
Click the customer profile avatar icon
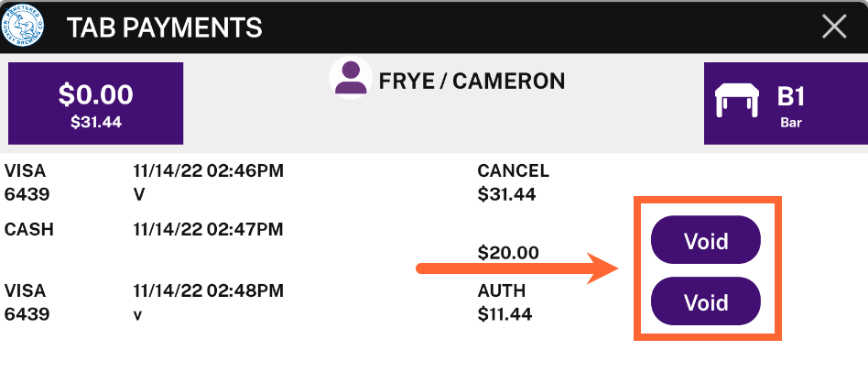pos(351,78)
